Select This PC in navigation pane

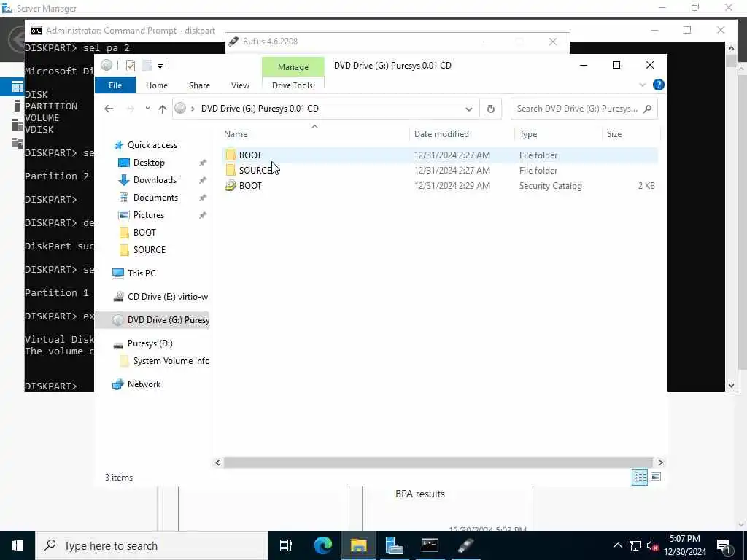(142, 273)
